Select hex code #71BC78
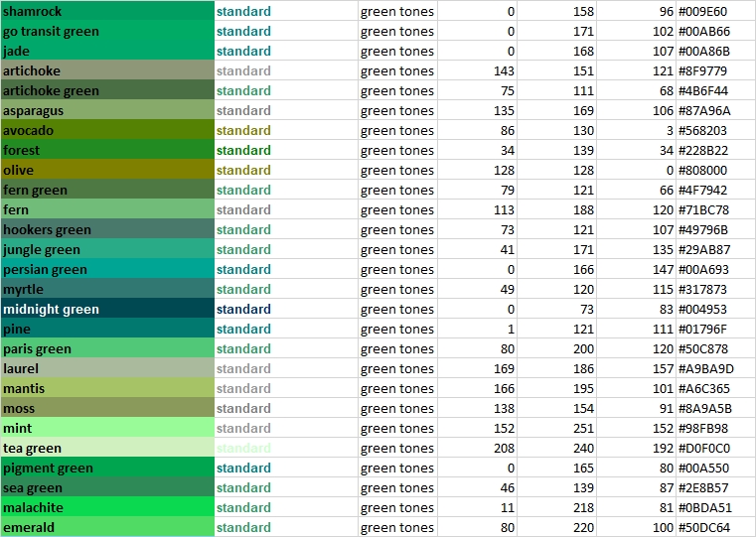Viewport: 756px width, 537px height. point(703,210)
